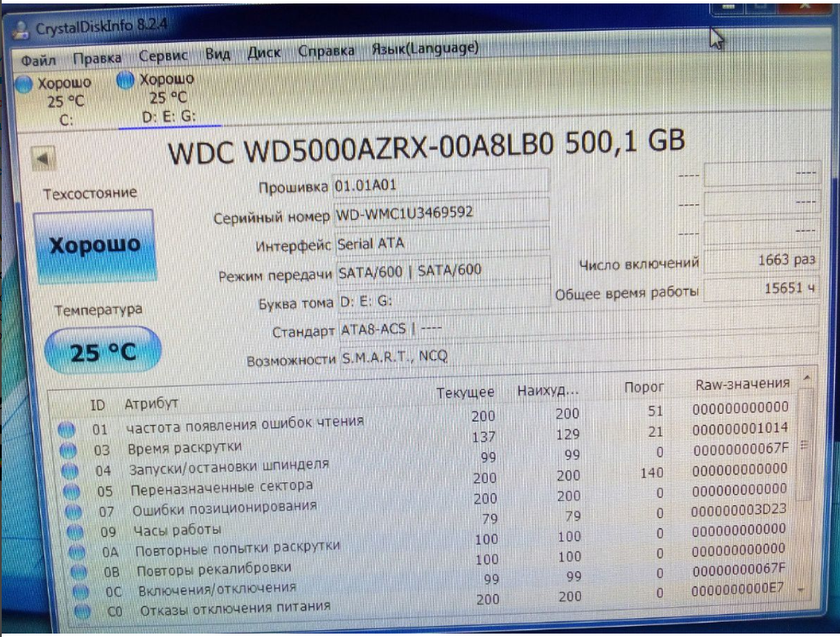
Task: Click status circle for attribute 07
Action: tap(73, 511)
